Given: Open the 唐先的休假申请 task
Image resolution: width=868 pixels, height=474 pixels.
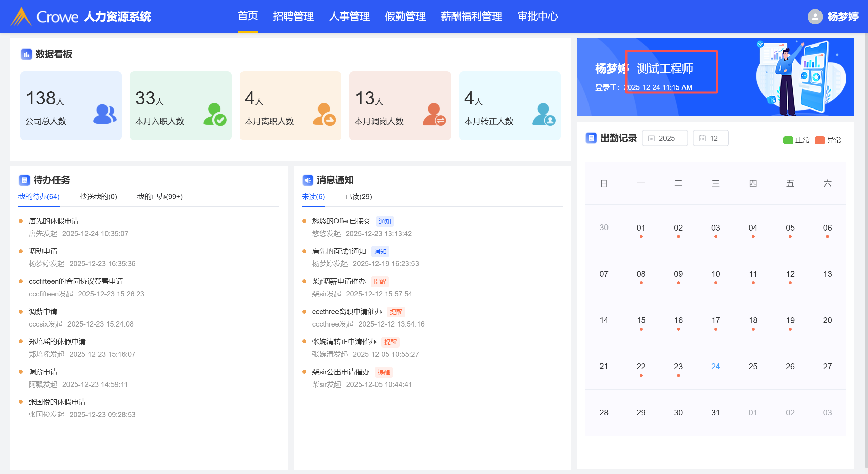Looking at the screenshot, I should pos(54,221).
